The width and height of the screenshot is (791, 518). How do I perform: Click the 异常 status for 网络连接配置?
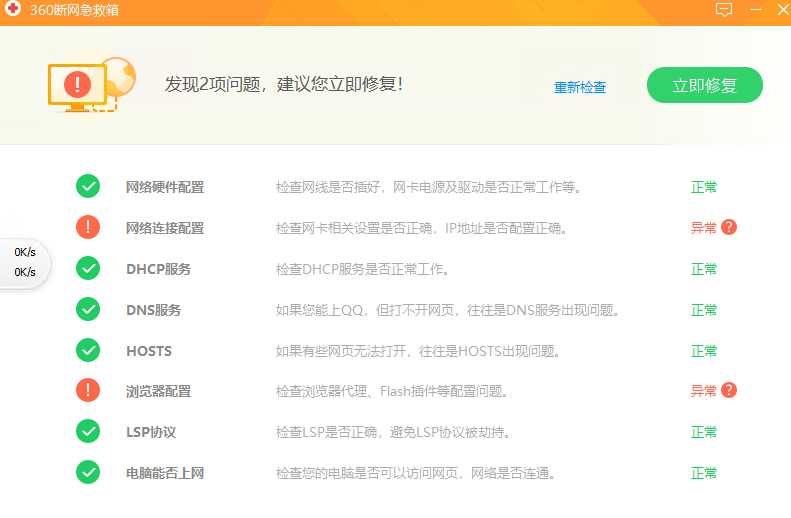click(704, 228)
